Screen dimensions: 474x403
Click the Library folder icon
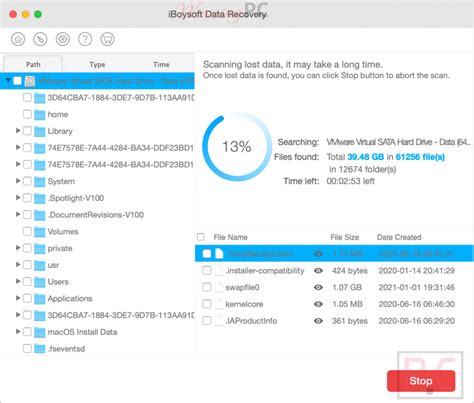click(40, 131)
